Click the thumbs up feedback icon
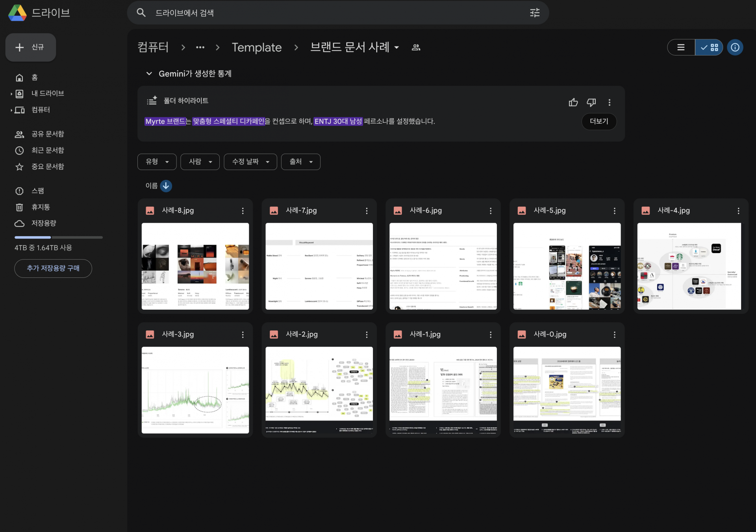 [x=573, y=102]
